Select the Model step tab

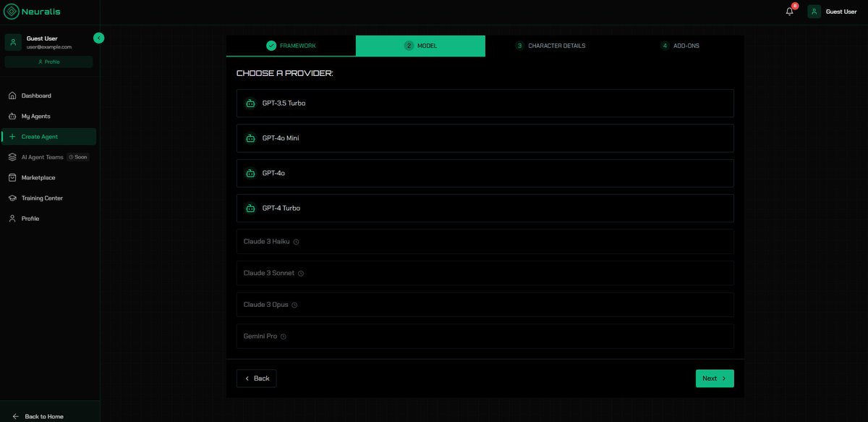(x=420, y=46)
